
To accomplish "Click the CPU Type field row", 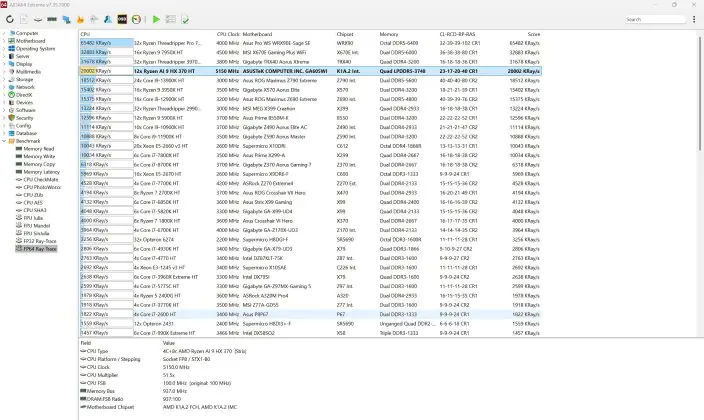I will (164, 351).
